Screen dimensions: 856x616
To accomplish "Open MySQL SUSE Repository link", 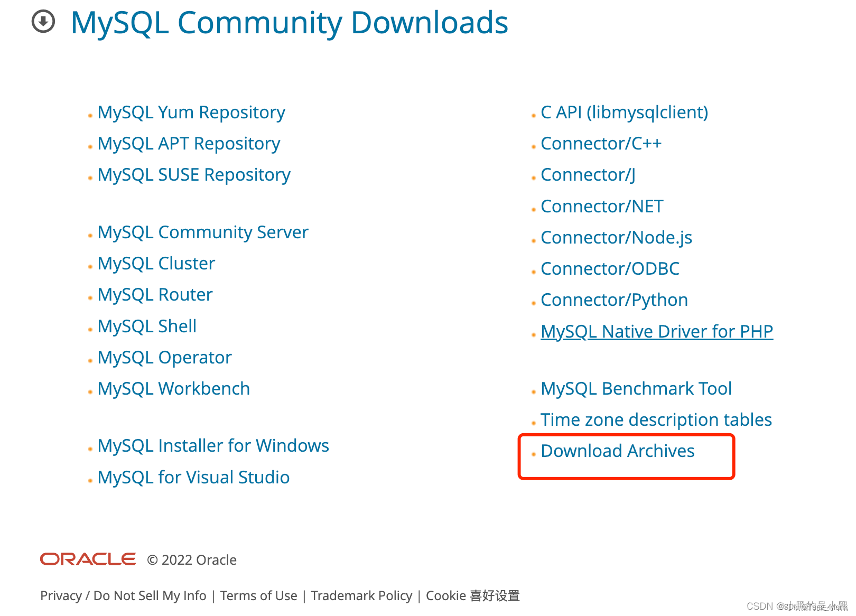I will point(194,175).
